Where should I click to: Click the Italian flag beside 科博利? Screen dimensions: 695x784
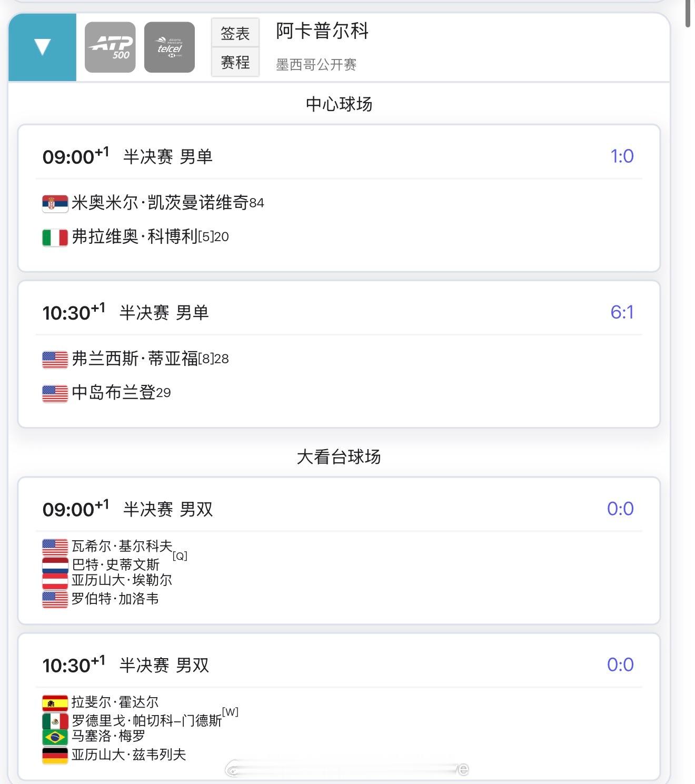click(x=55, y=237)
